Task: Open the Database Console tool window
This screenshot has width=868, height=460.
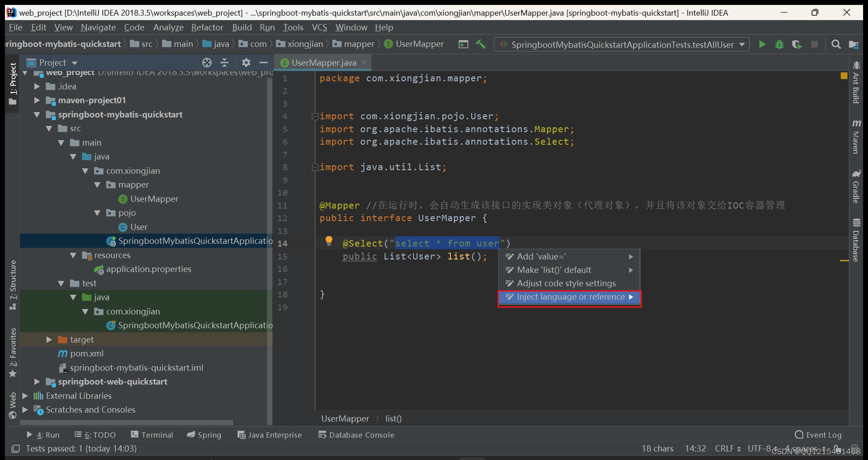Action: tap(356, 435)
